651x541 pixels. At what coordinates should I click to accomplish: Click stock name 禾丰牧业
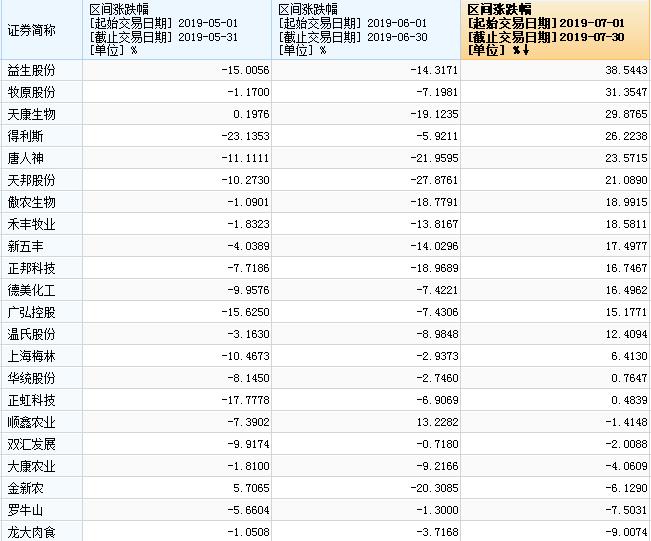pos(32,224)
